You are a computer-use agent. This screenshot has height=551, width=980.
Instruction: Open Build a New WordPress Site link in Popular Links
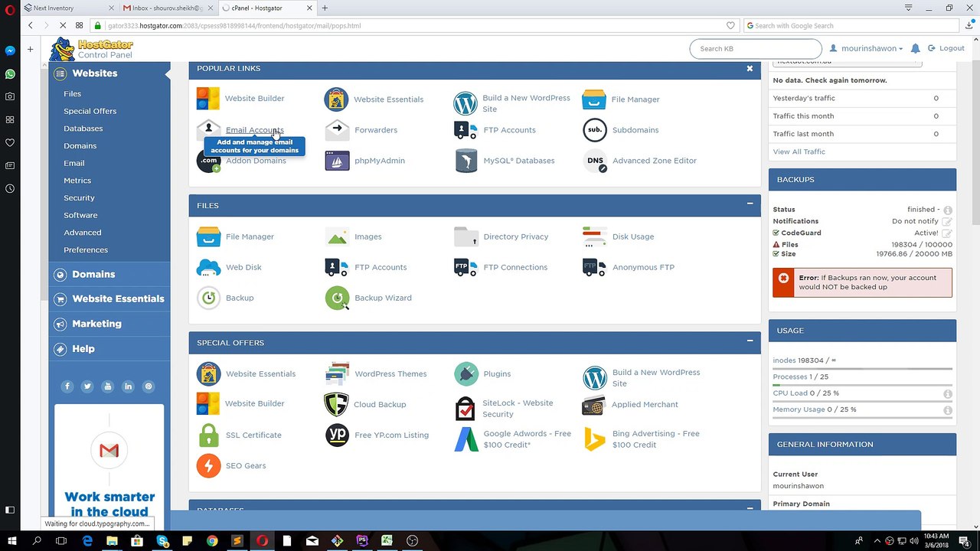[526, 103]
